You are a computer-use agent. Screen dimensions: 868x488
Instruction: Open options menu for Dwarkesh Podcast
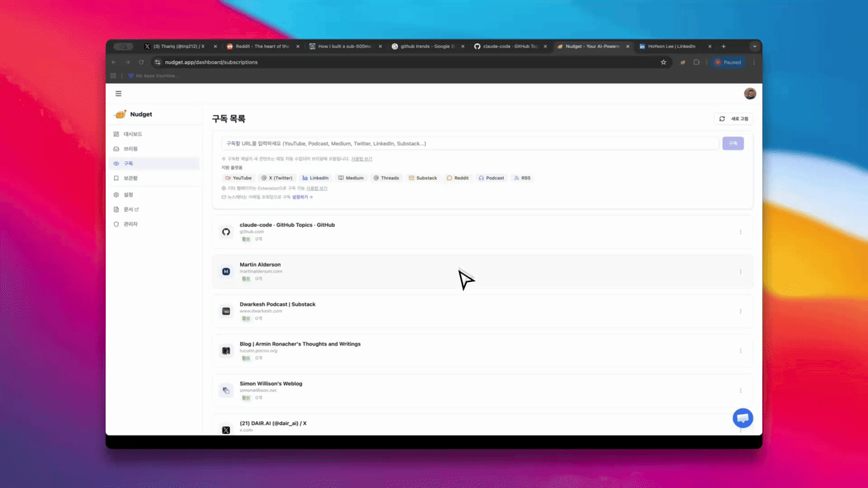point(741,311)
